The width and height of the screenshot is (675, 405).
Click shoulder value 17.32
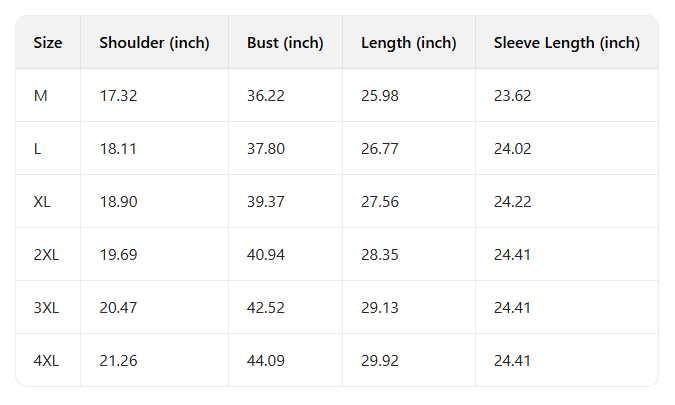(x=118, y=96)
